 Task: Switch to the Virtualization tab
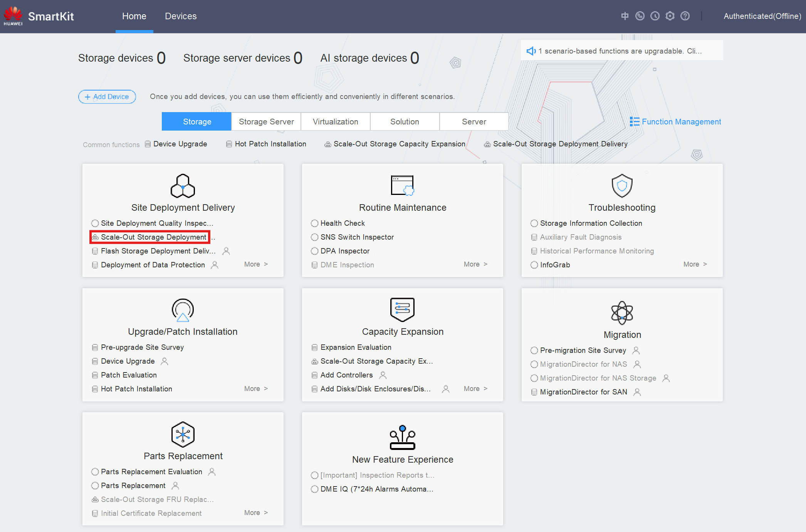point(335,122)
